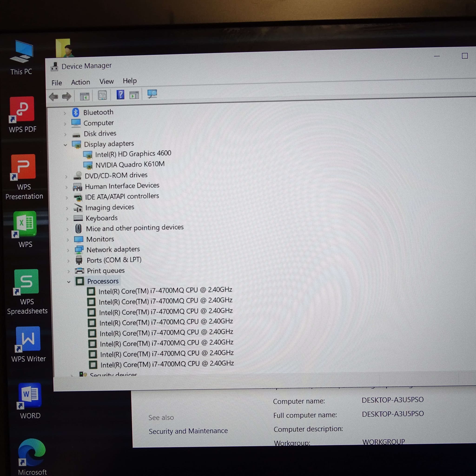The image size is (476, 476).
Task: Click the Back arrow toolbar icon
Action: [x=54, y=97]
